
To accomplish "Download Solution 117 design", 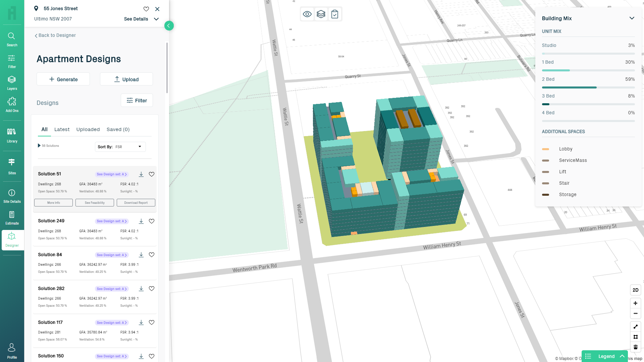I will pos(141,322).
